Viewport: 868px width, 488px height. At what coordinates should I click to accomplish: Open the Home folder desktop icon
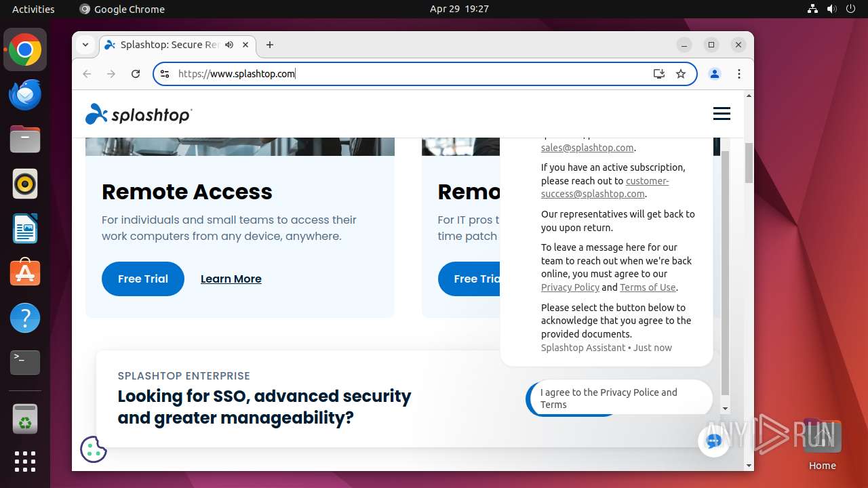pos(822,444)
